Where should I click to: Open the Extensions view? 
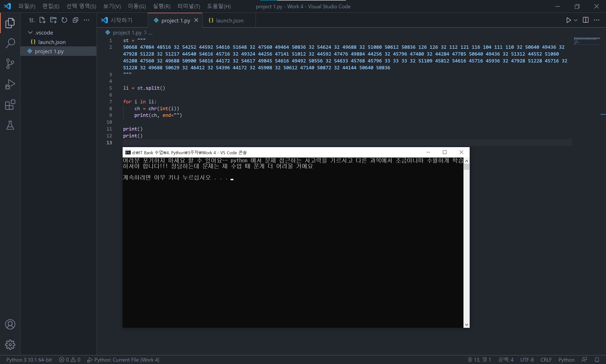(x=10, y=105)
